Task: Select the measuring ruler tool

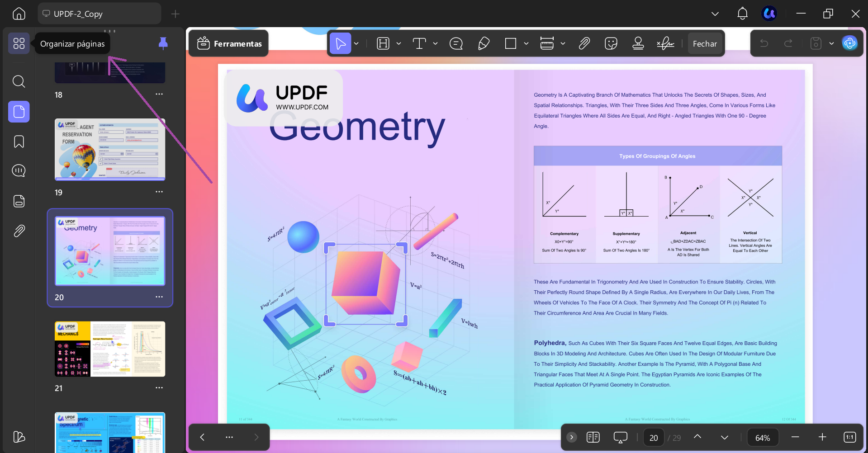Action: (x=547, y=43)
